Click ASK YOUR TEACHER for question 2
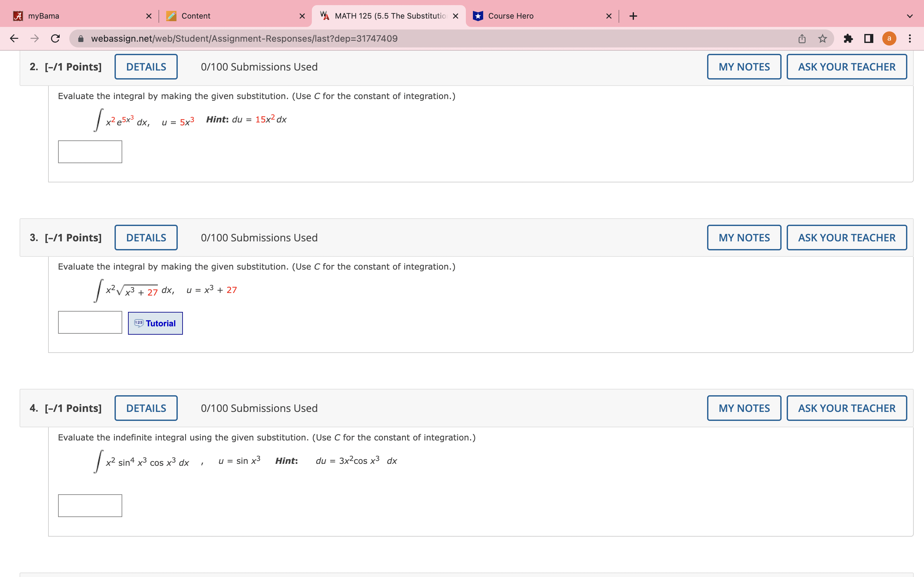 tap(846, 67)
